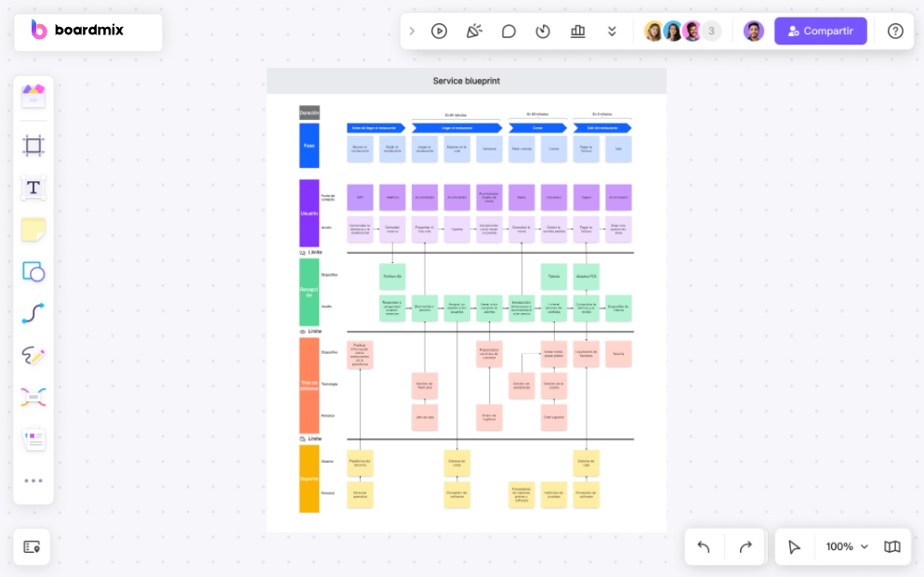Click the eye icon beside Límite above Tras bastidores
This screenshot has width=924, height=577.
click(302, 332)
